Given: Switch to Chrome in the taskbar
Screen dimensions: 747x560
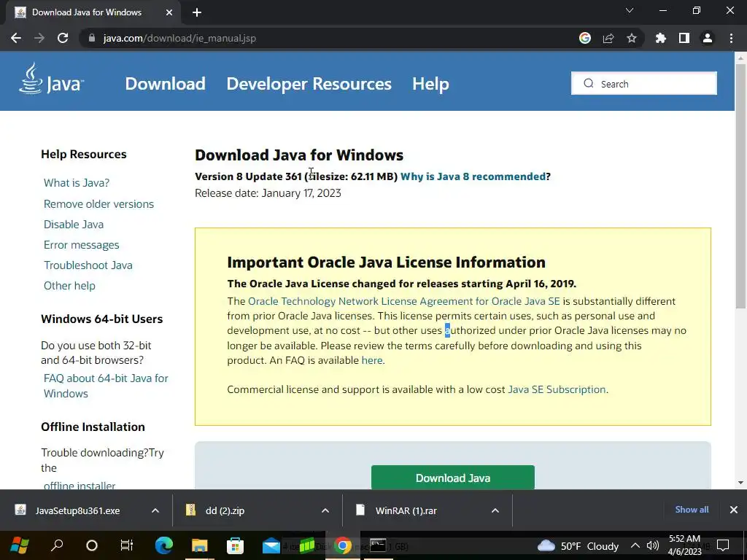Looking at the screenshot, I should [x=343, y=545].
